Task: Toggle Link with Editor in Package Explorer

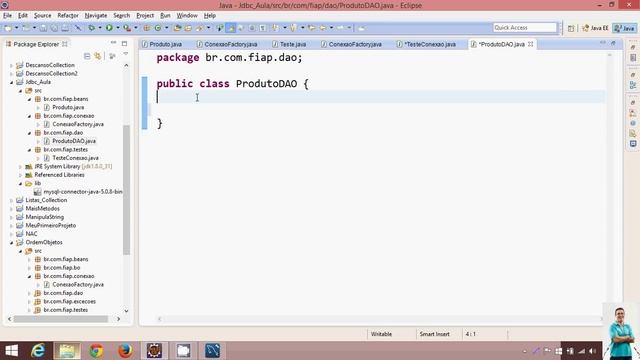Action: coord(98,56)
